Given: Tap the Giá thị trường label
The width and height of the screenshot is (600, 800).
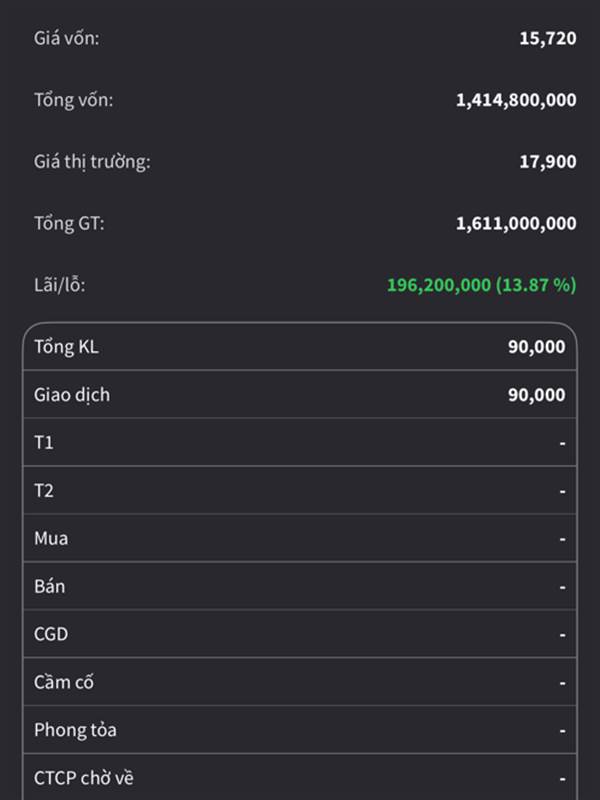Looking at the screenshot, I should point(92,161).
